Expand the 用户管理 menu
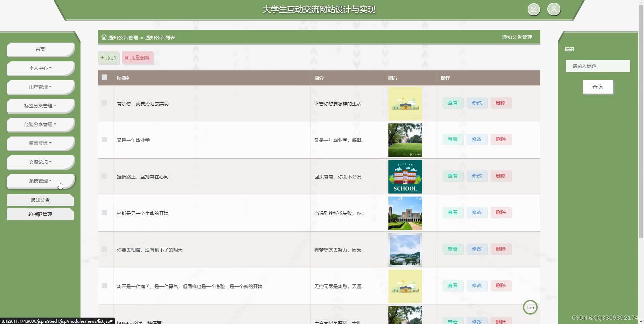The height and width of the screenshot is (324, 644). (x=40, y=87)
